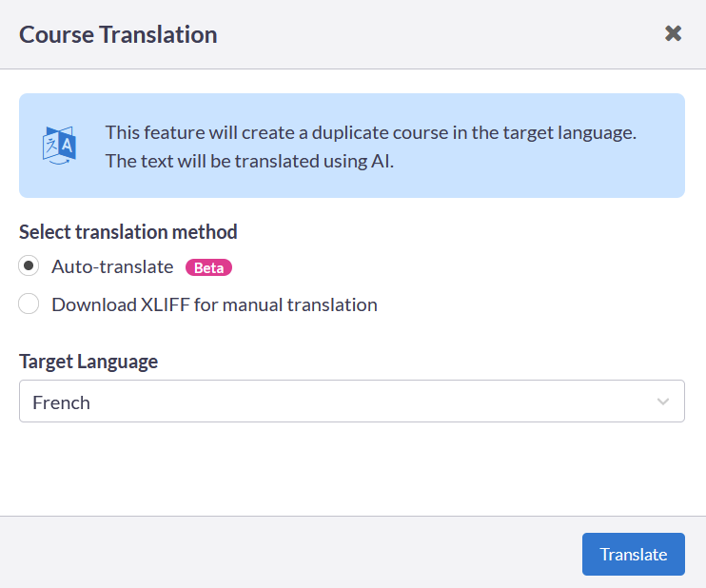The width and height of the screenshot is (706, 588).
Task: Click the Course Translation title
Action: click(x=118, y=34)
